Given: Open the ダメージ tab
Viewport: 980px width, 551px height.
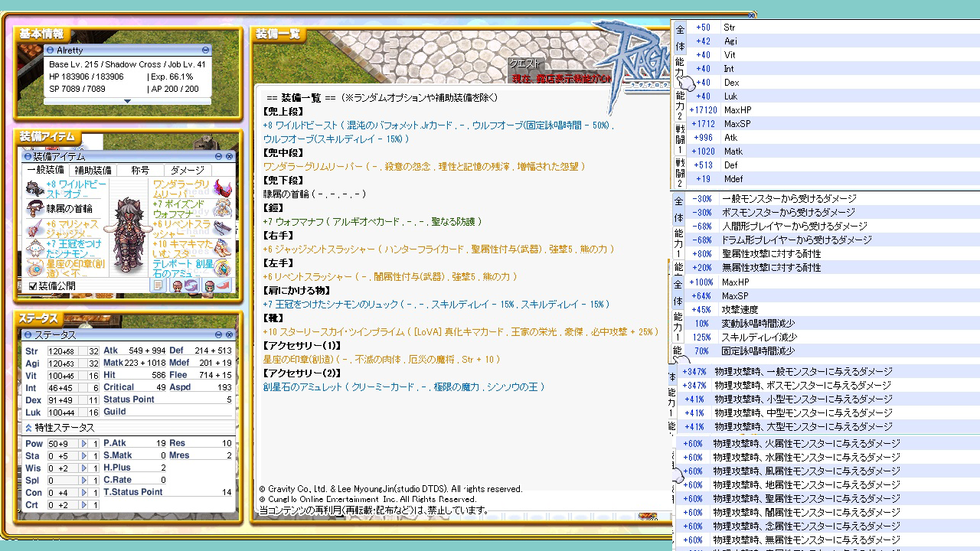Looking at the screenshot, I should pos(188,170).
